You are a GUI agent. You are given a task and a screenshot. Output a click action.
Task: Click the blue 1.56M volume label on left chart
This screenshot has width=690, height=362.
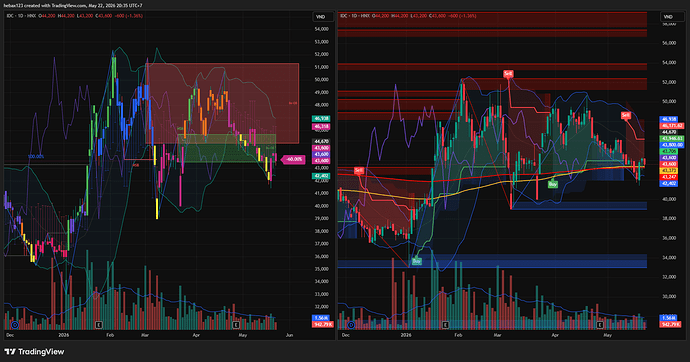[321, 318]
